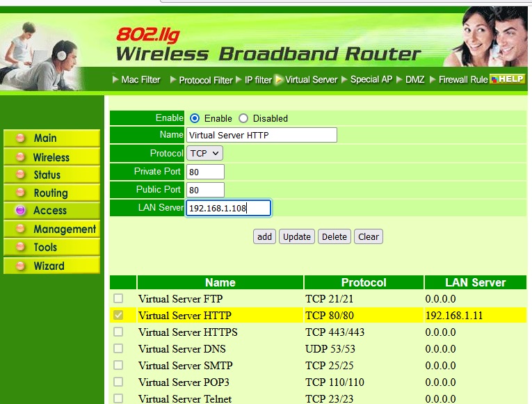The width and height of the screenshot is (532, 404).
Task: Tick the Virtual Server DNS checkbox
Action: click(118, 348)
